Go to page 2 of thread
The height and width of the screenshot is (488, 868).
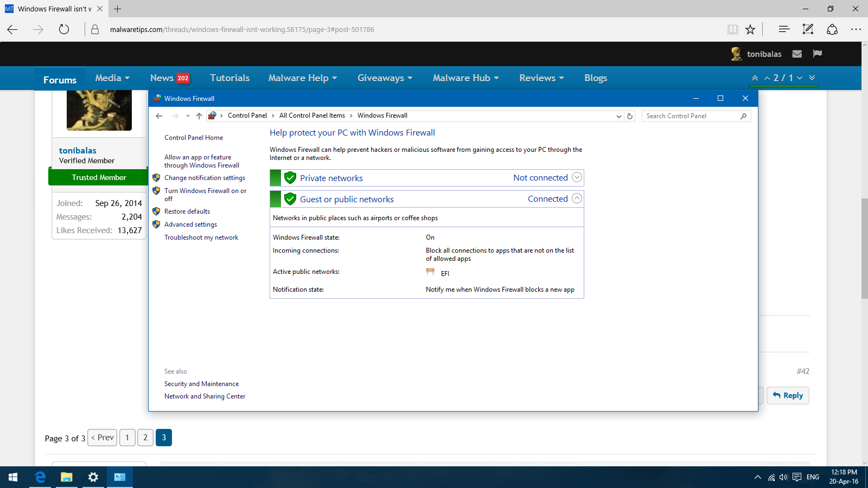(145, 438)
